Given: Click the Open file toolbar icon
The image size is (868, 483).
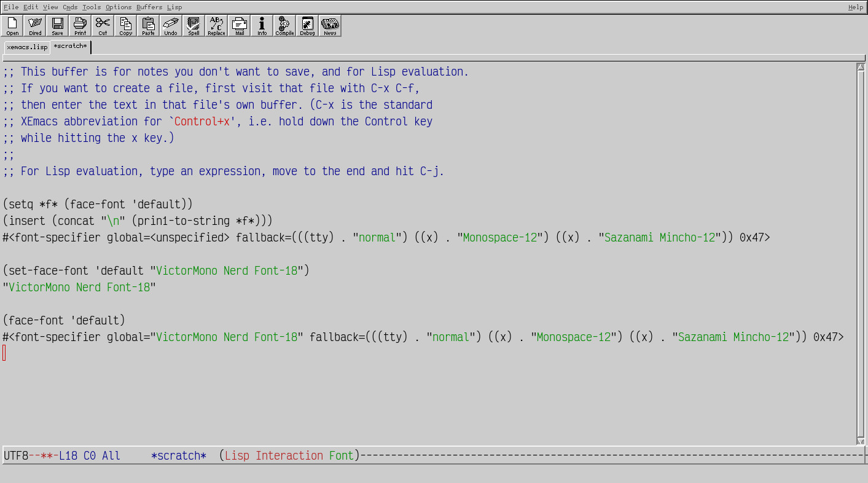Looking at the screenshot, I should [12, 26].
